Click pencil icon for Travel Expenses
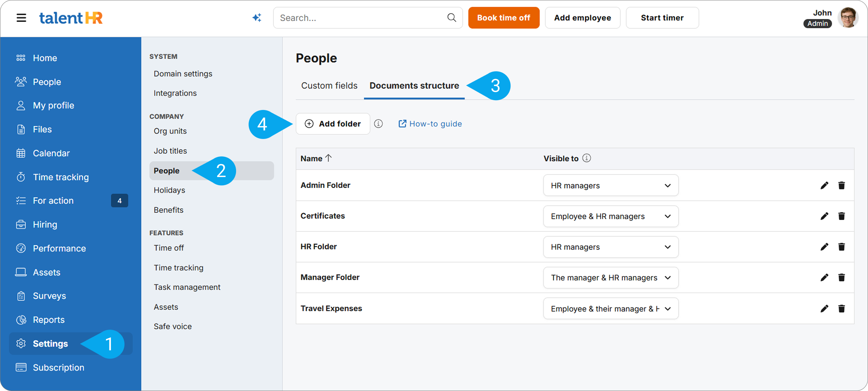 click(824, 309)
